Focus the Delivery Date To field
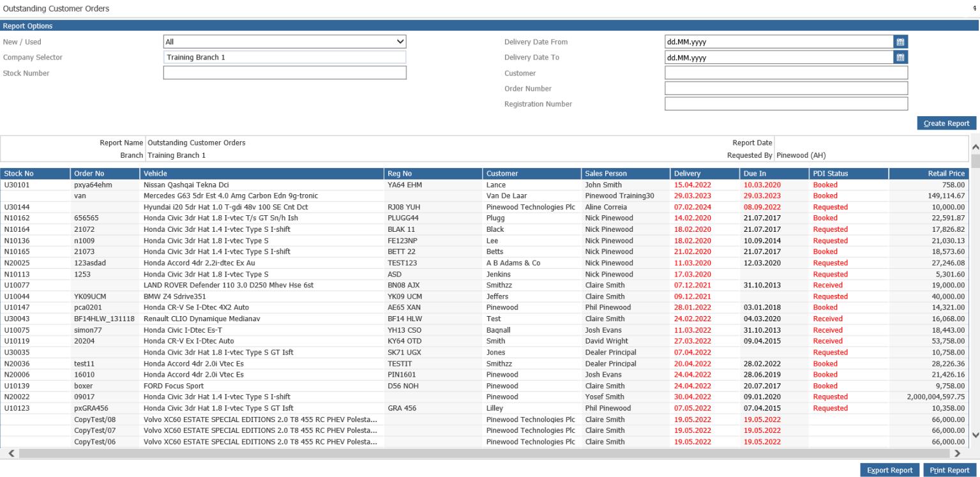 [779, 57]
